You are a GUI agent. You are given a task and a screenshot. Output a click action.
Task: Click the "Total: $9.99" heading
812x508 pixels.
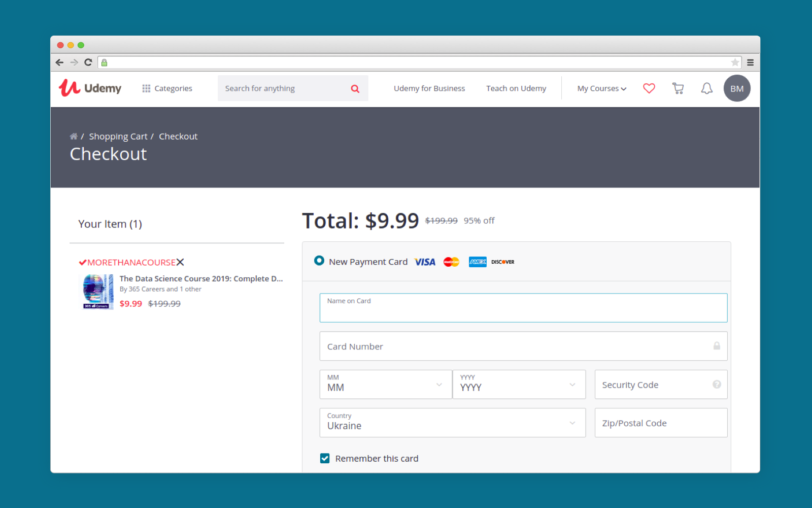[x=360, y=221]
